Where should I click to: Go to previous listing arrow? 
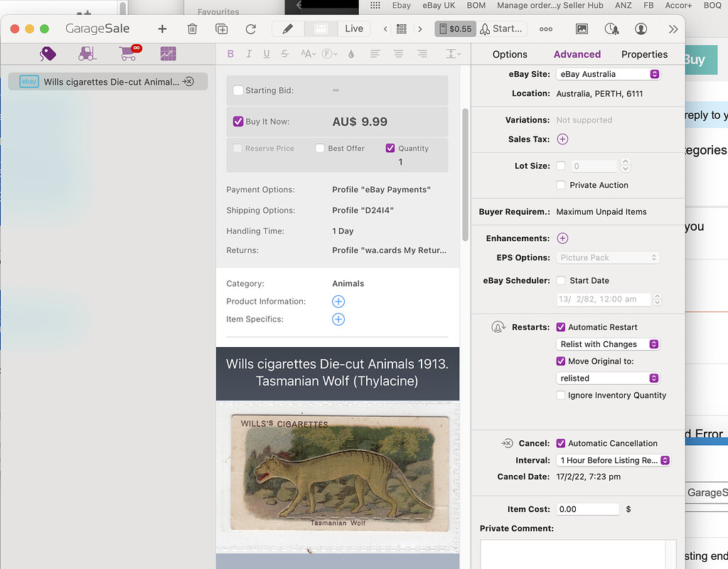pyautogui.click(x=385, y=28)
